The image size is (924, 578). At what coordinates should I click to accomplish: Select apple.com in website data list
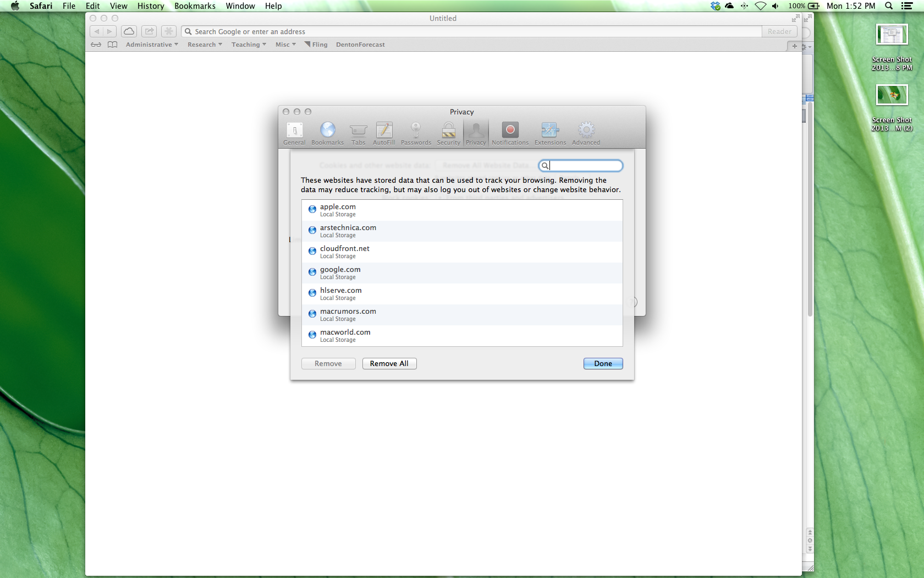(462, 210)
